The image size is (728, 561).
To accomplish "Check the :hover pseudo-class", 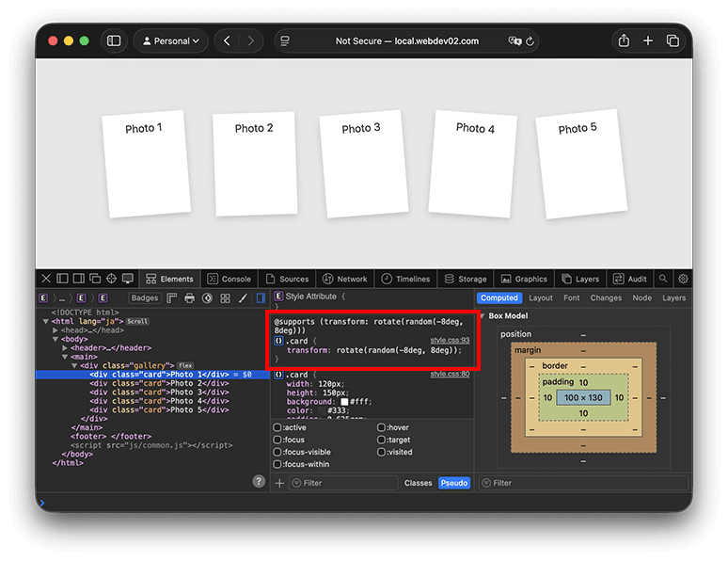I will pyautogui.click(x=381, y=427).
